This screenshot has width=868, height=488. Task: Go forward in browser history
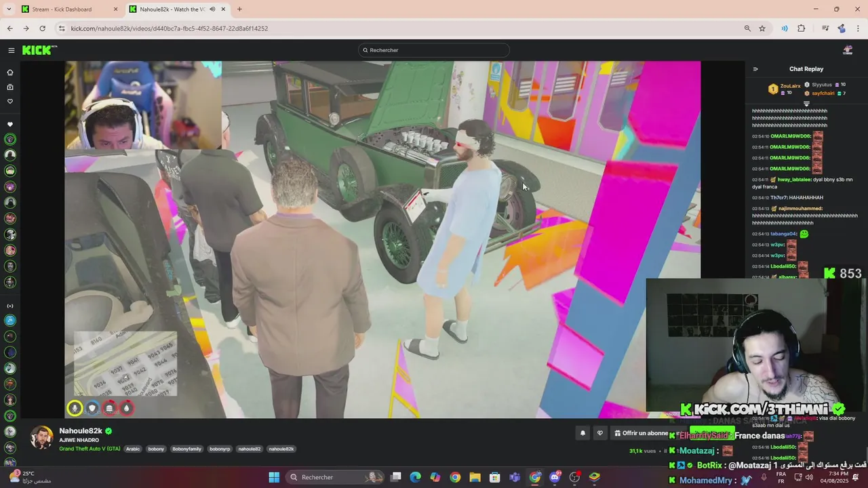click(x=26, y=28)
